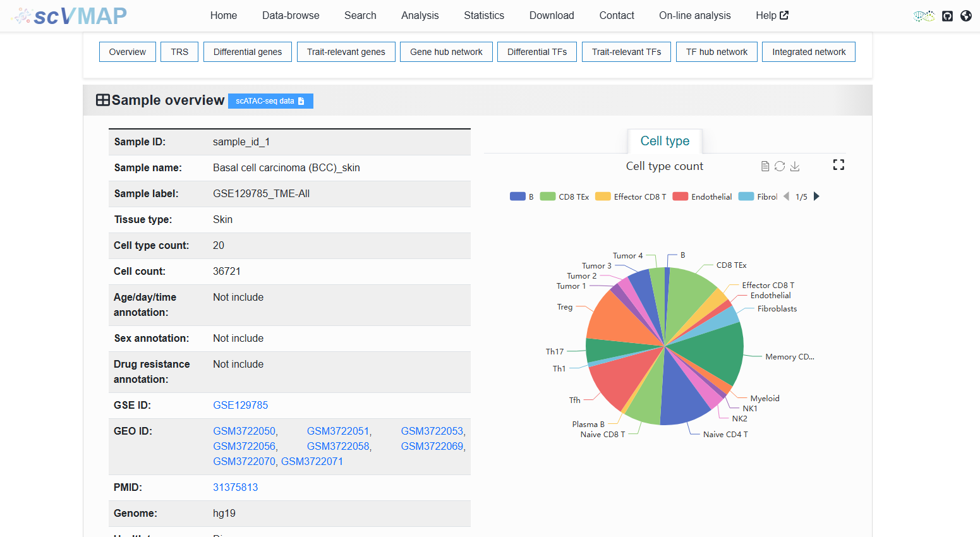
Task: Go to next legend page arrow
Action: (x=816, y=196)
